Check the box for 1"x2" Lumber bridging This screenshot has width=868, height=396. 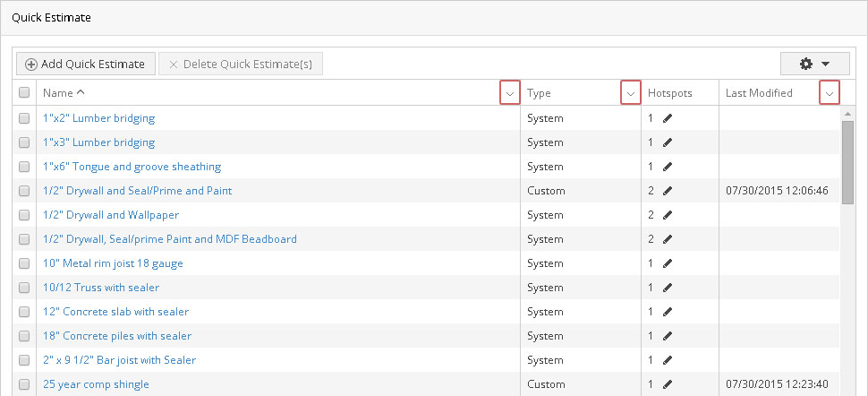24,118
